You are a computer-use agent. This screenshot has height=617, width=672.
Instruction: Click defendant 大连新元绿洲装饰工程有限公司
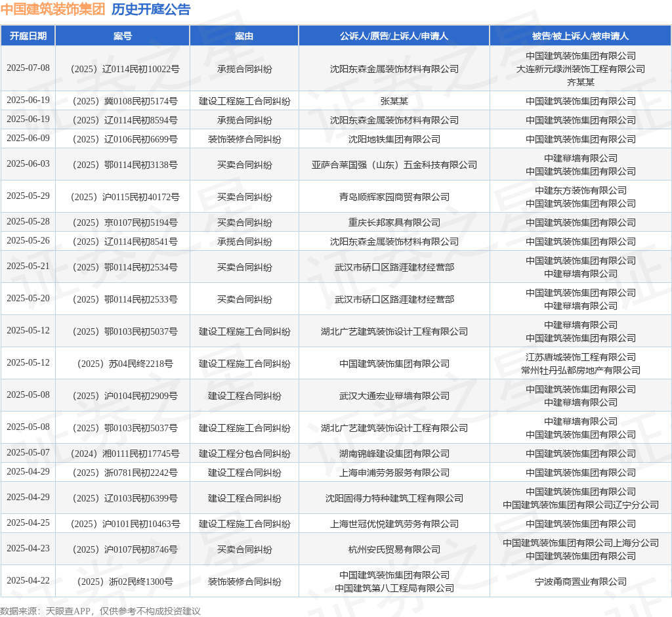pyautogui.click(x=581, y=69)
